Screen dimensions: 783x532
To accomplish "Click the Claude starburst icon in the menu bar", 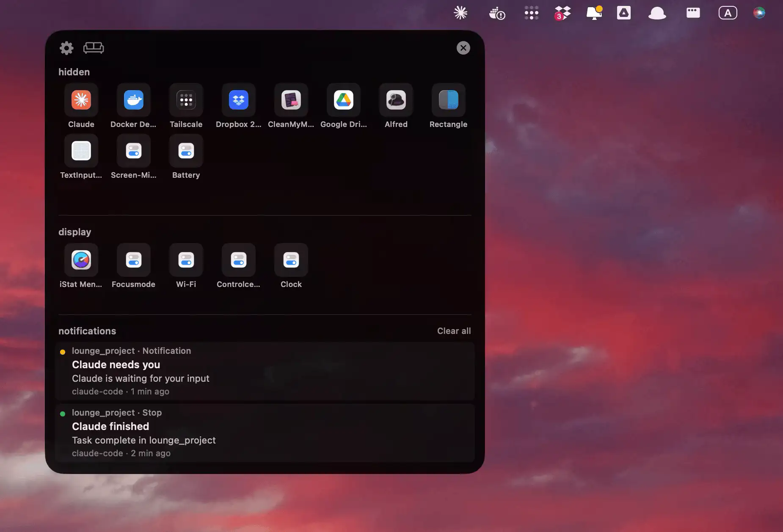I will (460, 13).
